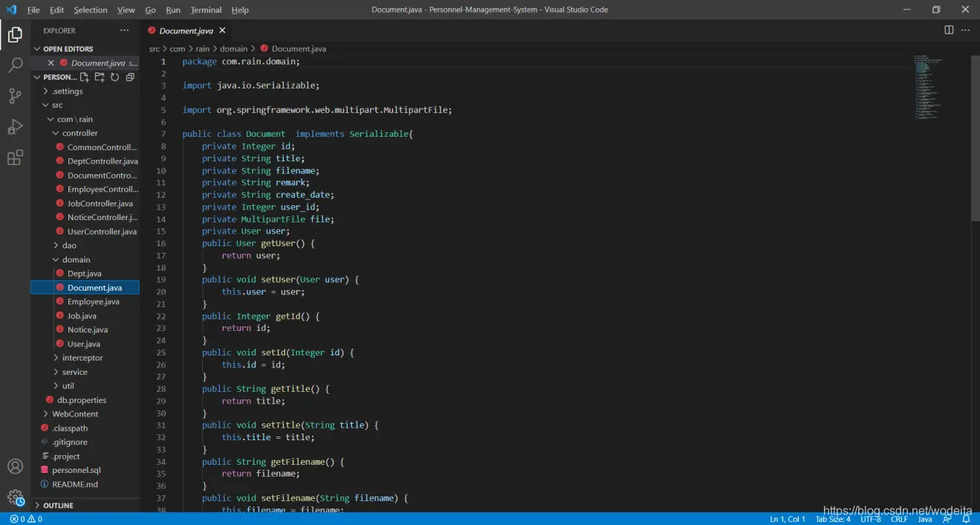Expand the interceptor folder

click(x=85, y=358)
